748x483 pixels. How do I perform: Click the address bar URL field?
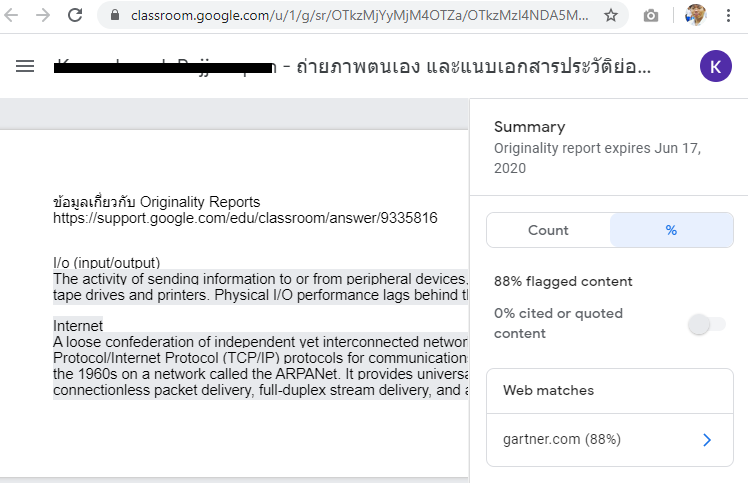[x=360, y=16]
